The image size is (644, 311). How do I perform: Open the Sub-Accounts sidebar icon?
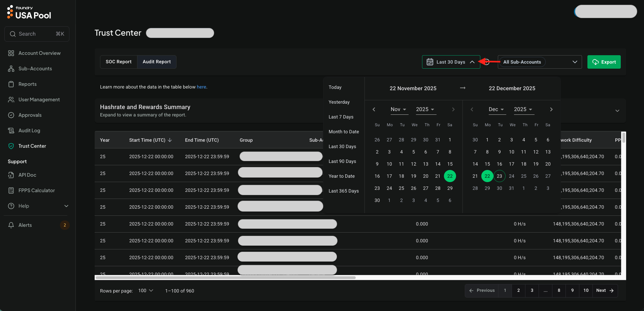(11, 69)
